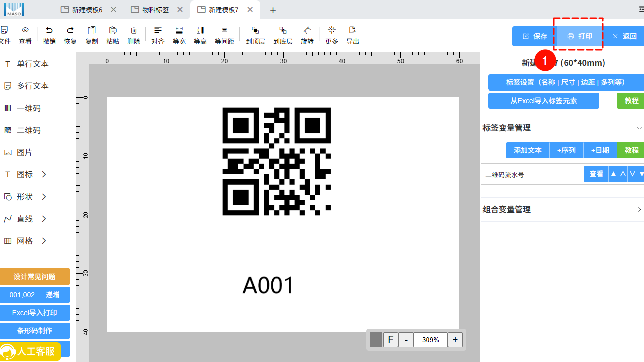Zoom in with the plus button
The width and height of the screenshot is (644, 362).
click(455, 340)
